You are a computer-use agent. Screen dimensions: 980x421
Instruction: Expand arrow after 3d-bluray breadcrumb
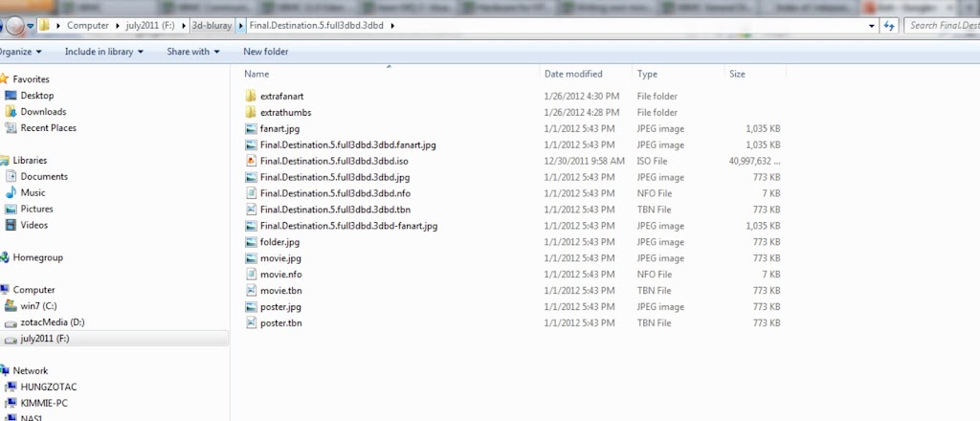pyautogui.click(x=242, y=26)
